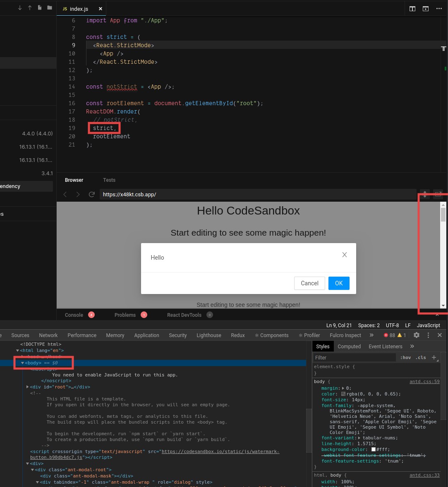Viewport: 448px width, 487px height.
Task: Toggle the split editor layout icon
Action: [412, 9]
